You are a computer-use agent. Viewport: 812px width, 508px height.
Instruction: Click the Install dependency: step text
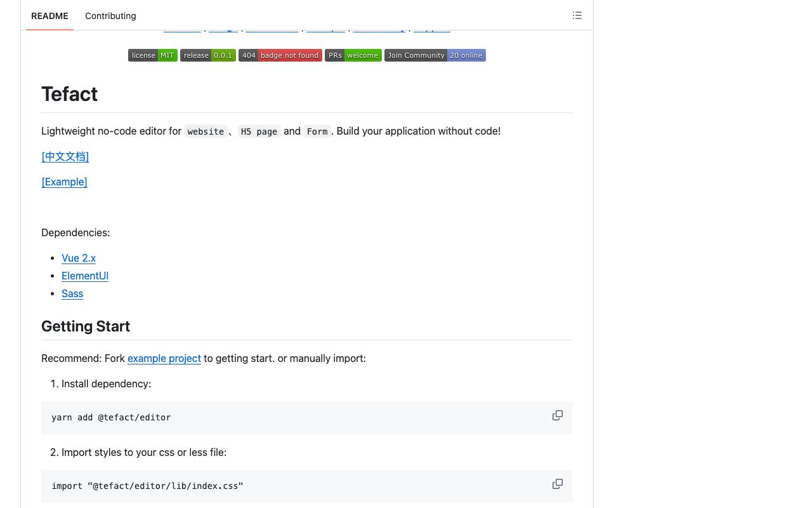pyautogui.click(x=106, y=384)
